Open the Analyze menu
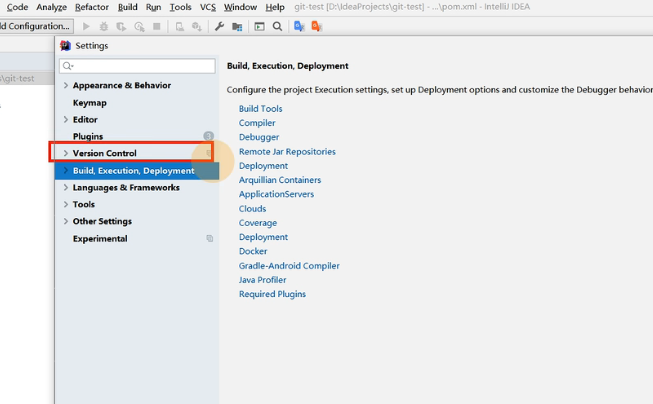 [52, 7]
